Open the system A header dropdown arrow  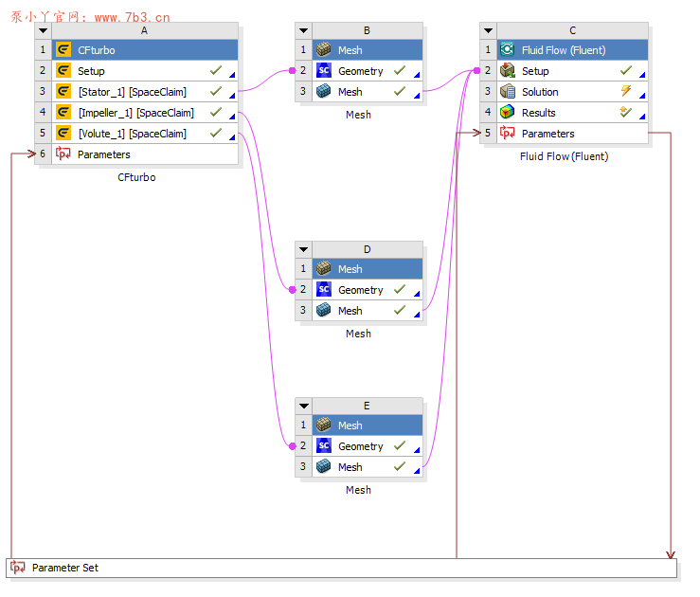[43, 30]
